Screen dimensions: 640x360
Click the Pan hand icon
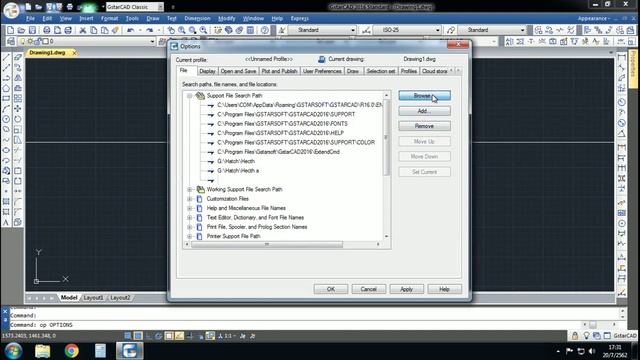(171, 30)
